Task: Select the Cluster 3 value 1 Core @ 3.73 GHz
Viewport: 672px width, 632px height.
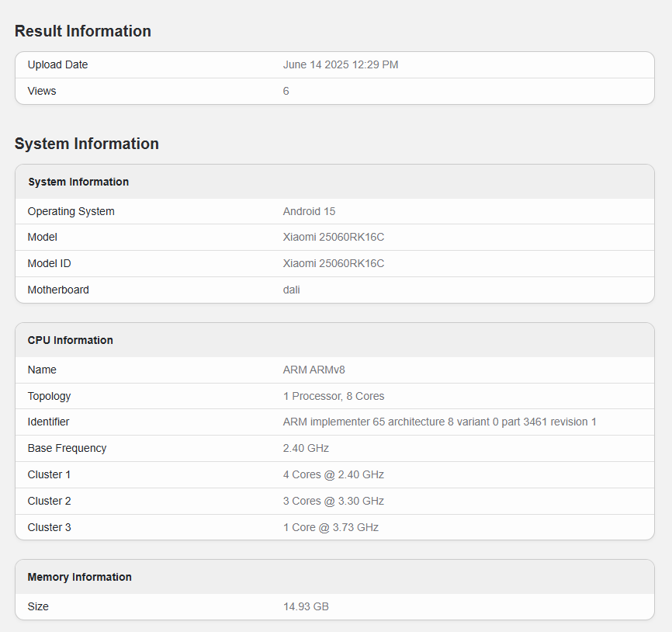Action: point(331,528)
